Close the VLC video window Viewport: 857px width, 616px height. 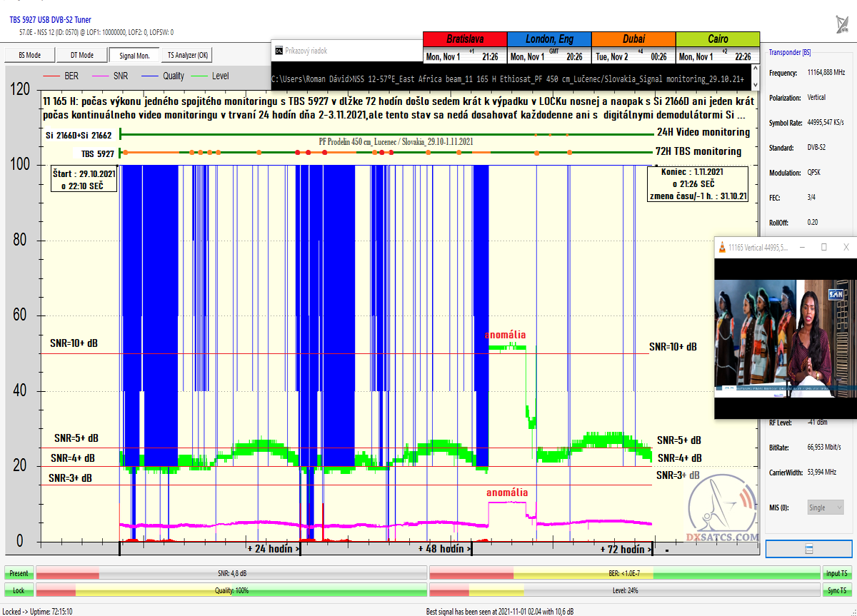(x=846, y=247)
